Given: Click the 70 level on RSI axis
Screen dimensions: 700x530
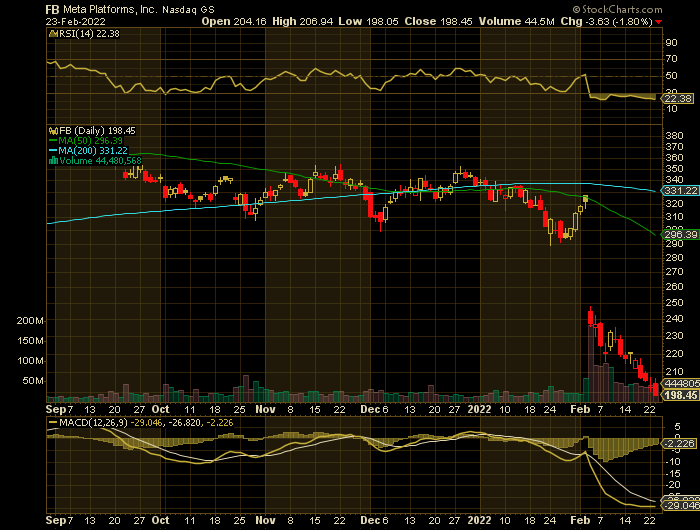Looking at the screenshot, I should tap(671, 59).
